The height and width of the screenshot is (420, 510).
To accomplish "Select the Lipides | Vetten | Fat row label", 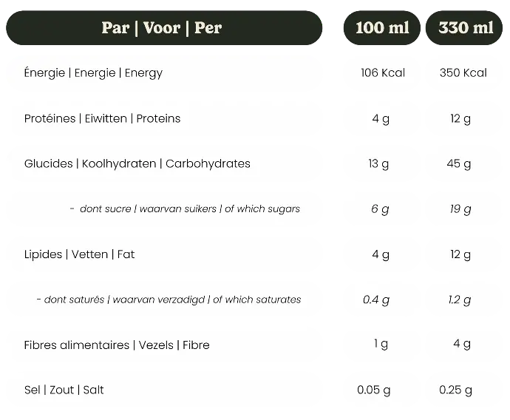I will click(x=80, y=254).
